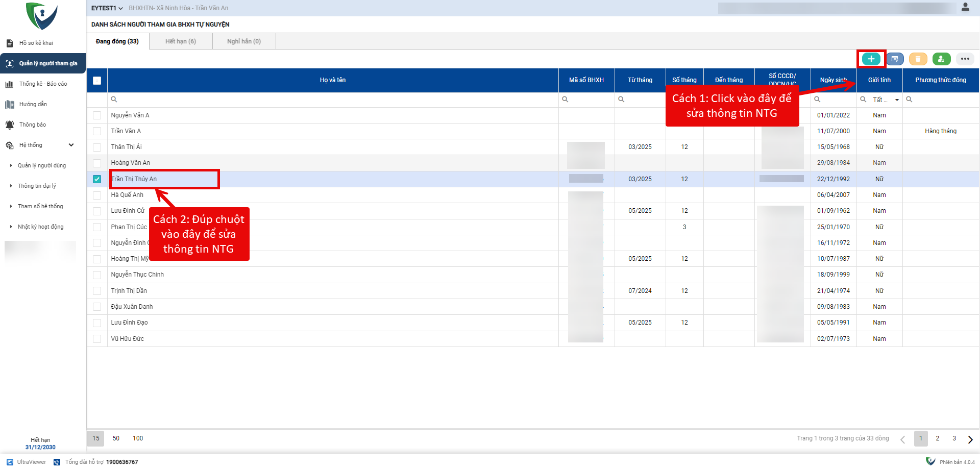Image resolution: width=980 pixels, height=469 pixels.
Task: Check the box for Nguyễn Văn A
Action: 97,115
